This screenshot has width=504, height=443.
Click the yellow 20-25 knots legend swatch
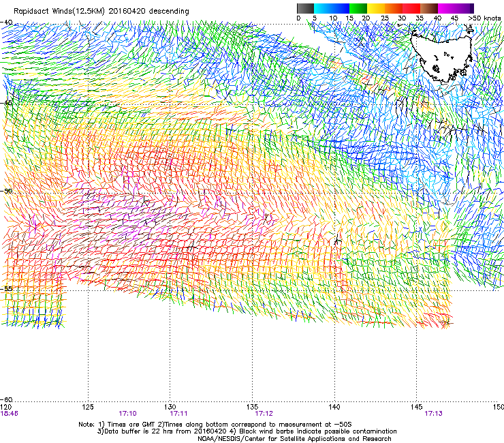(x=376, y=8)
